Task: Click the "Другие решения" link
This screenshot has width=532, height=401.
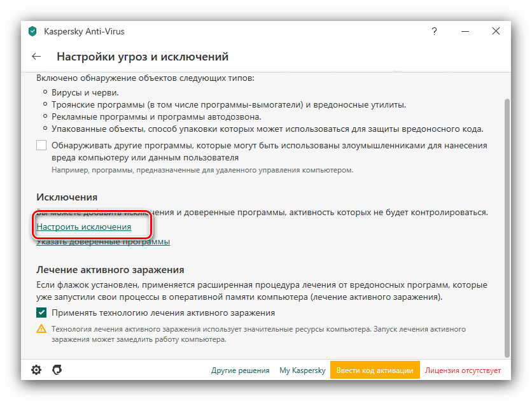Action: (x=240, y=370)
